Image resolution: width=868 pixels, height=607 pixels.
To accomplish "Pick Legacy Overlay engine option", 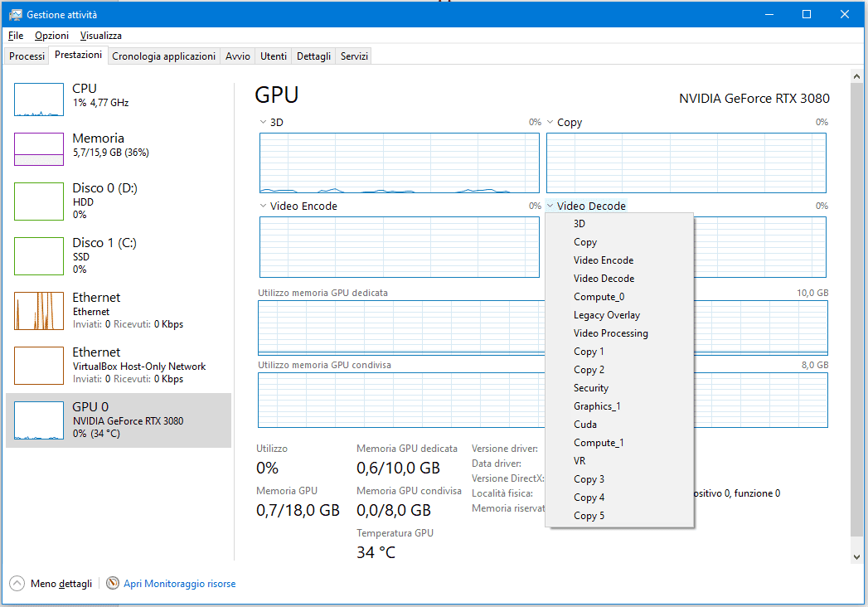I will 606,315.
